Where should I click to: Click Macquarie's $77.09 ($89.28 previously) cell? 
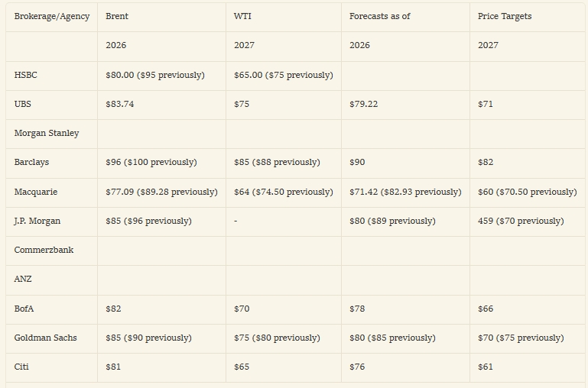(161, 192)
